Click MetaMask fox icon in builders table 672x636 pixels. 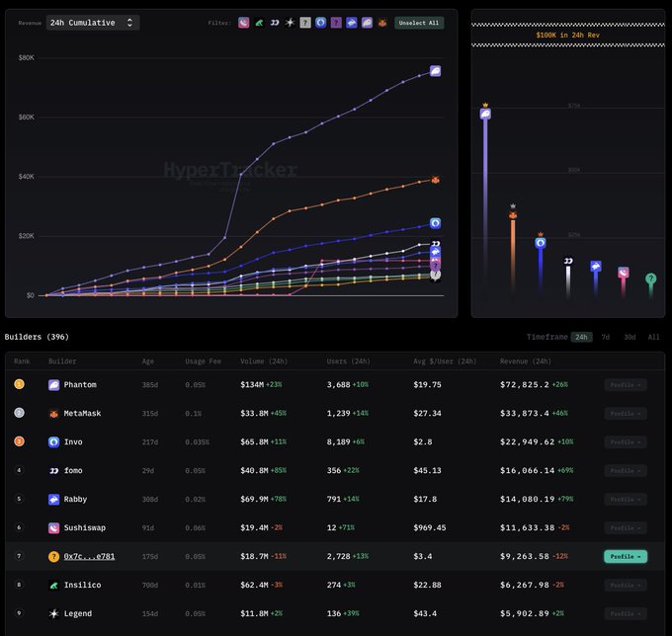53,413
